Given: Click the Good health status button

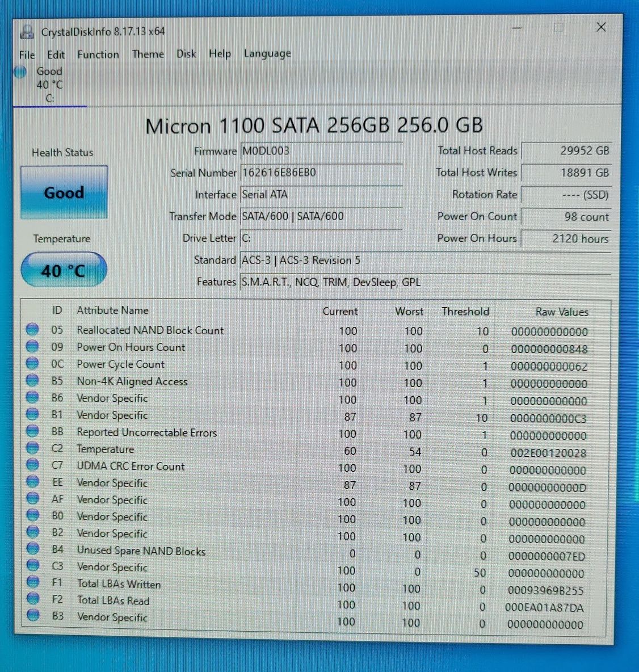Looking at the screenshot, I should click(64, 192).
